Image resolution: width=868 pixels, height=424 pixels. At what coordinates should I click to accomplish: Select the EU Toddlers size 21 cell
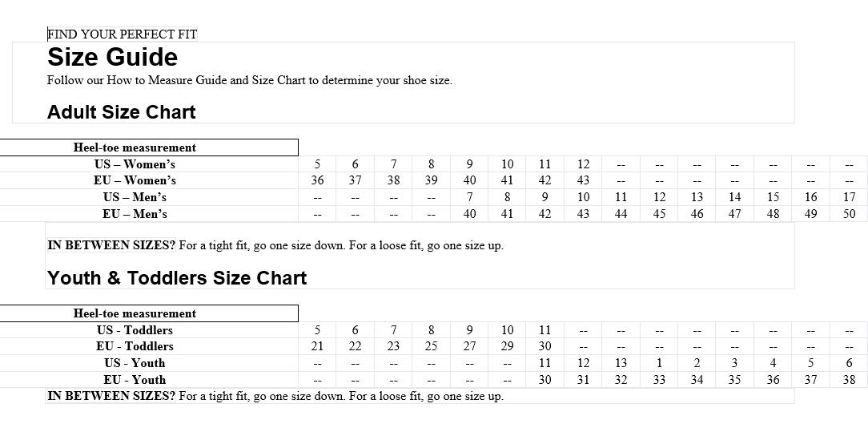point(317,346)
